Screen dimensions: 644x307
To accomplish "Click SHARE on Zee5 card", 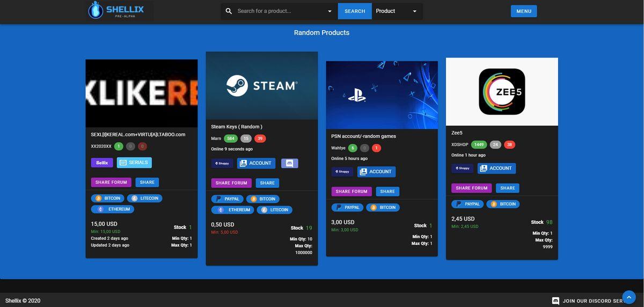I will pyautogui.click(x=508, y=188).
